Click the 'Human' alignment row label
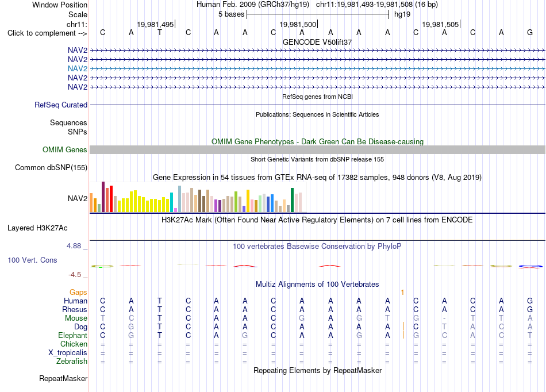546x392 pixels. tap(75, 301)
